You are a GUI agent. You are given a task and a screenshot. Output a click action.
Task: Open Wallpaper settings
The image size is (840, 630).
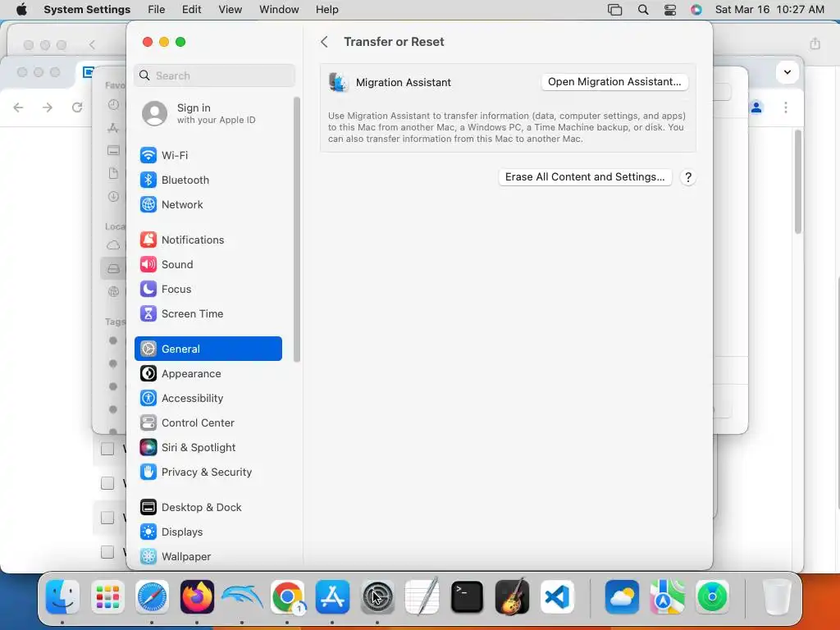[x=208, y=557]
